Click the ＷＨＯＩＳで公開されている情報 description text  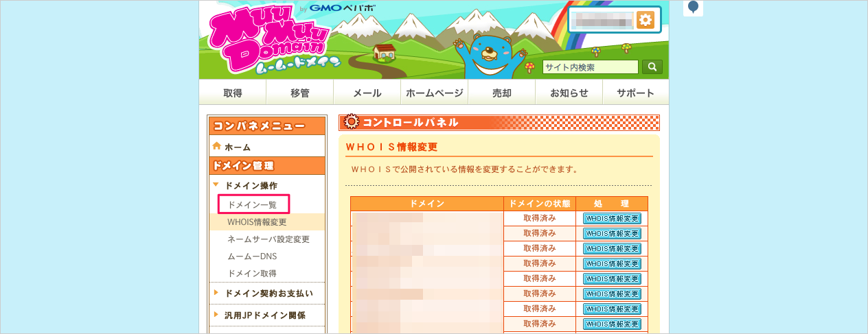(x=464, y=169)
